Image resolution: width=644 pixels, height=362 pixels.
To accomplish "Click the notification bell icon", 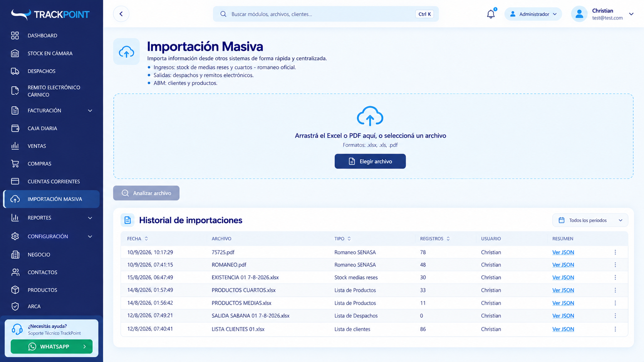I will pos(491,14).
